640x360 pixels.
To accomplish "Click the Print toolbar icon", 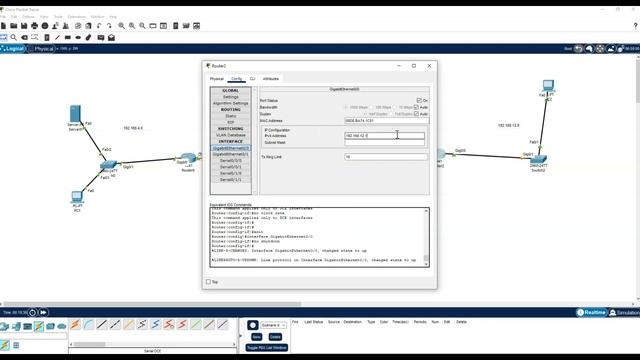I will pyautogui.click(x=34, y=26).
